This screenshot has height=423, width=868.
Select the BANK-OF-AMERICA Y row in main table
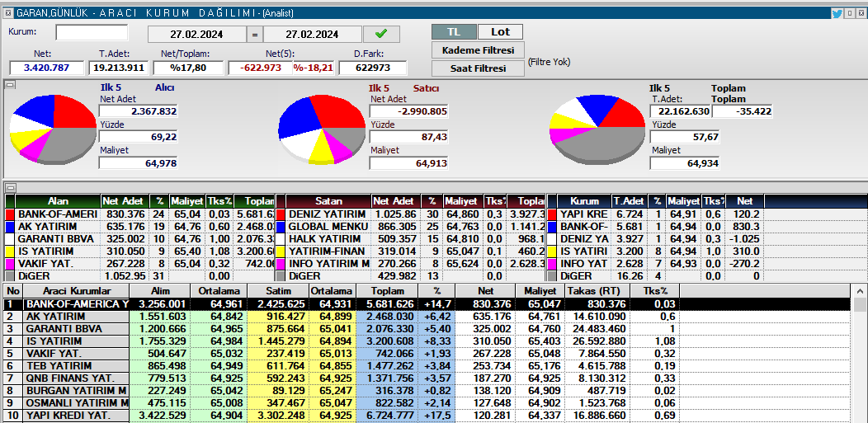coord(427,304)
